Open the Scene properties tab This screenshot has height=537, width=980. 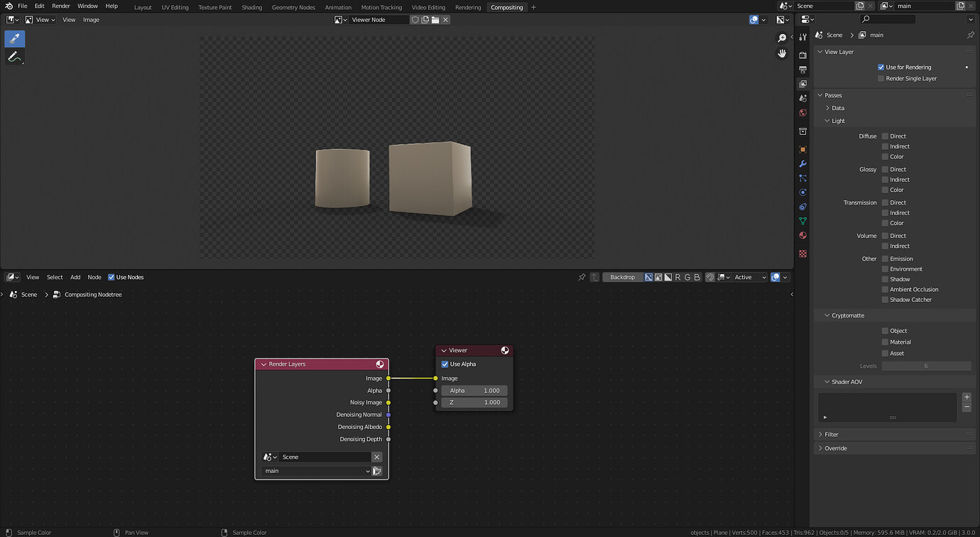click(802, 98)
